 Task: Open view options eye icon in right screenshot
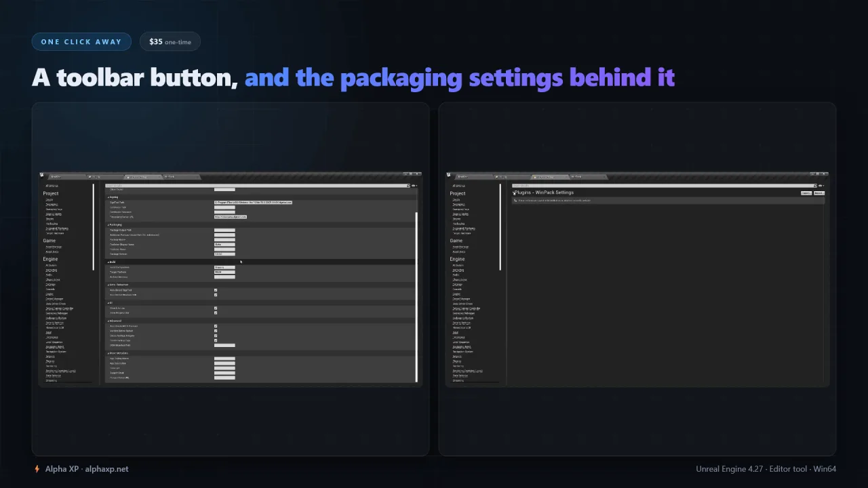[x=821, y=186]
